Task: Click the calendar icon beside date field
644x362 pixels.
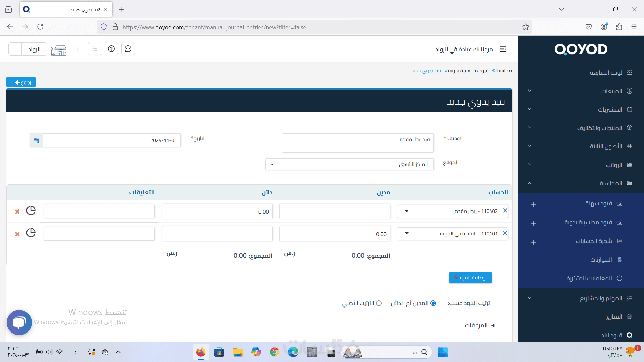Action: tap(36, 140)
